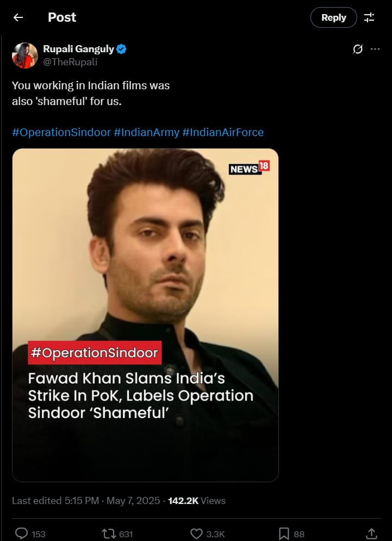
Task: Click the Reply button at top
Action: [333, 17]
